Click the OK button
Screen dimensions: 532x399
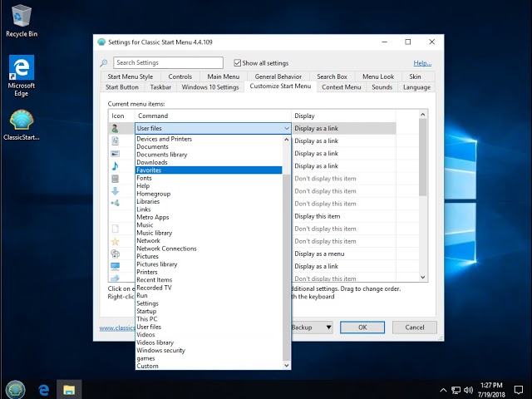[x=362, y=328]
